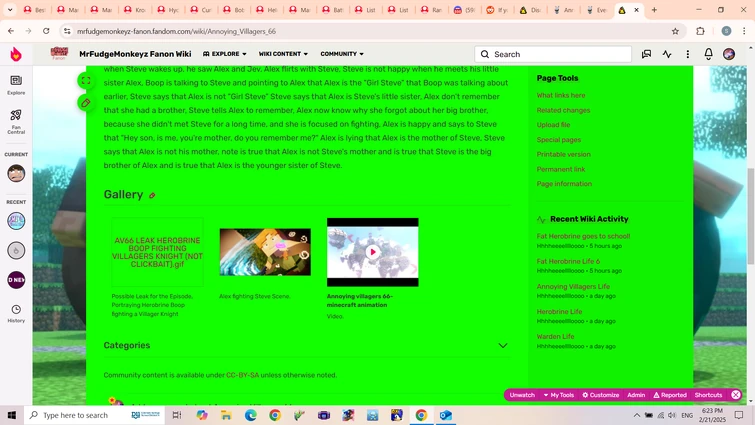Open Annoying Villagers Life activity link
The image size is (755, 425).
pyautogui.click(x=573, y=286)
